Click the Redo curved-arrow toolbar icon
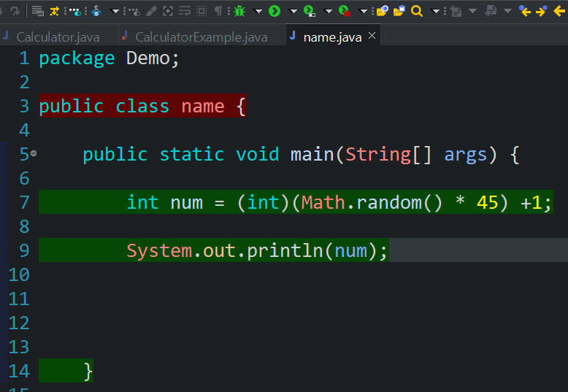This screenshot has height=392, width=568. click(15, 11)
